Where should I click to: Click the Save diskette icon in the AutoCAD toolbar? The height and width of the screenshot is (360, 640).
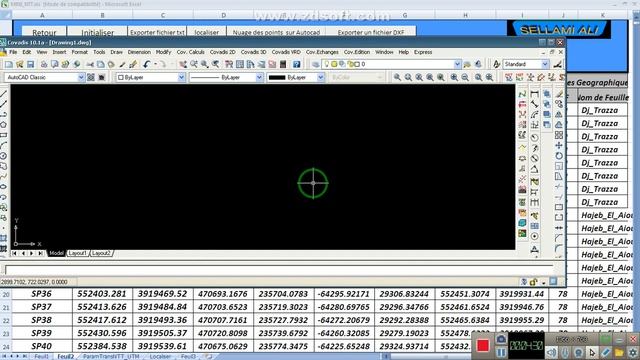pyautogui.click(x=31, y=64)
